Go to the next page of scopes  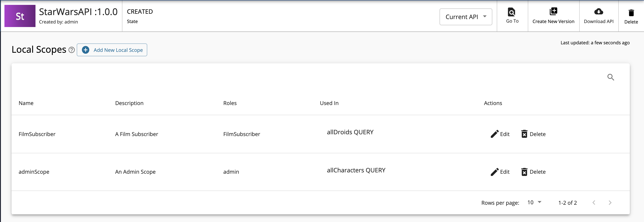[x=610, y=203]
